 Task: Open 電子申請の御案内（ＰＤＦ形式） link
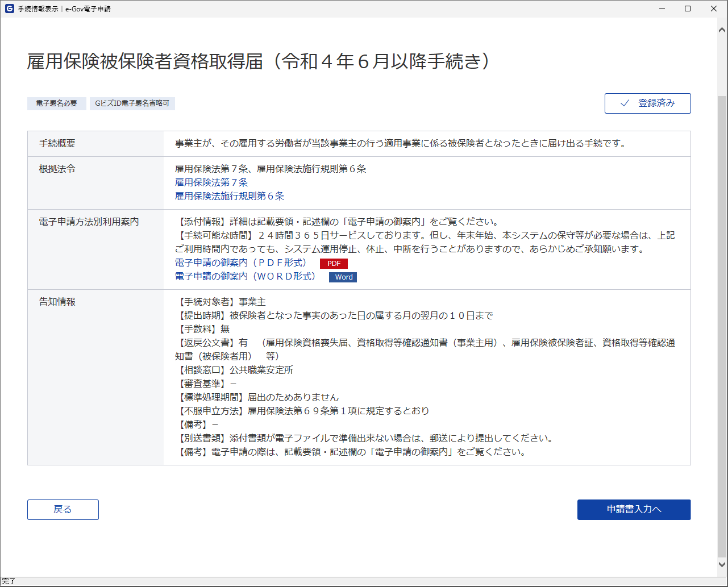(241, 263)
